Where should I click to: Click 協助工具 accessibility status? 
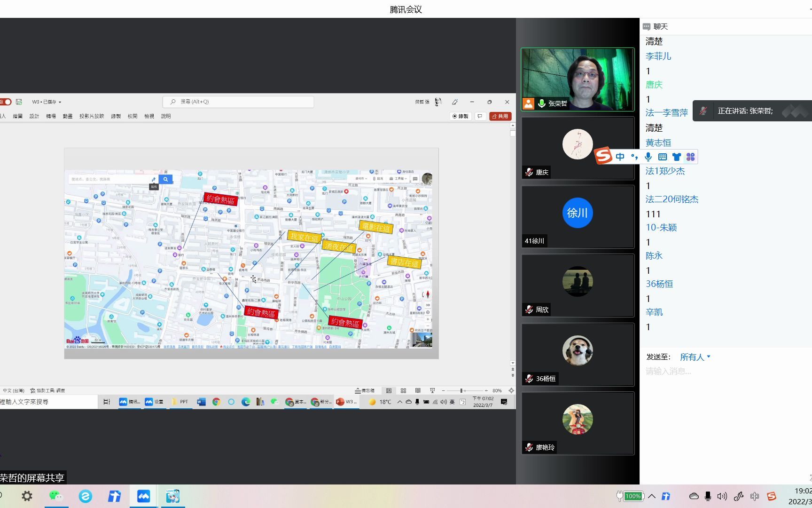47,390
